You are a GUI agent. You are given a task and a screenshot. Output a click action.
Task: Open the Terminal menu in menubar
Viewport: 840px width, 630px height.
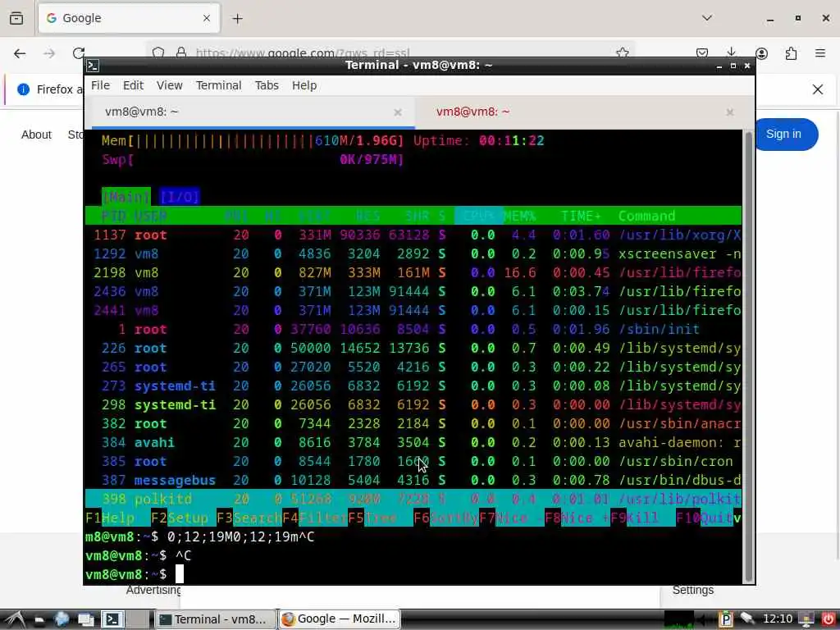[x=218, y=85]
